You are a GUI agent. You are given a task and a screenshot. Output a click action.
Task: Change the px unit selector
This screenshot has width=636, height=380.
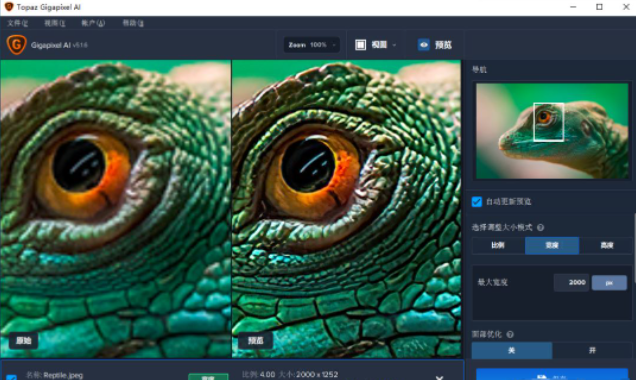coord(609,283)
